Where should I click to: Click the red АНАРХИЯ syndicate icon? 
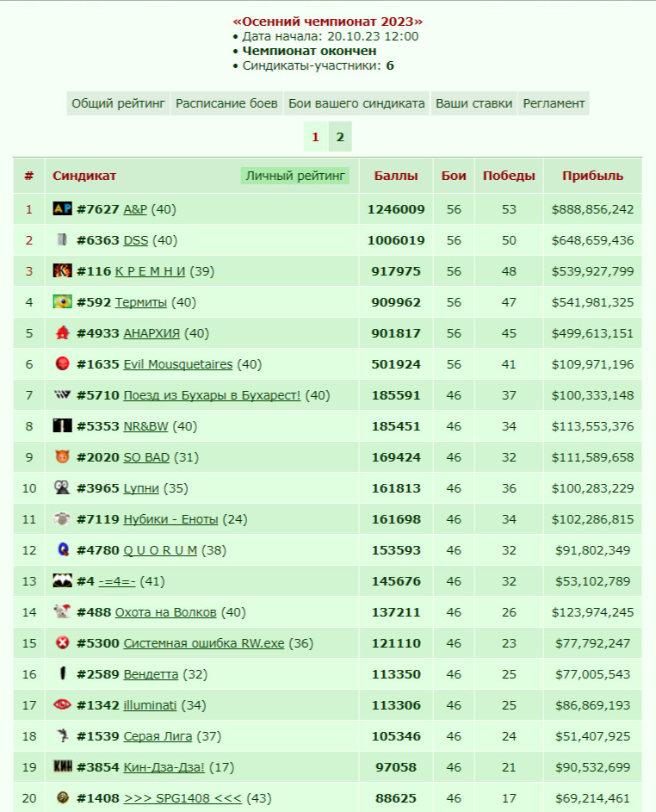click(x=62, y=332)
